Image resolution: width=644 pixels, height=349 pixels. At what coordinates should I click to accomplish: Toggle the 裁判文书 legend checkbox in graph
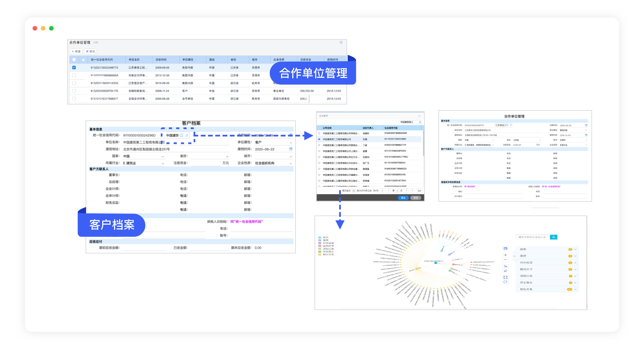tap(320, 246)
